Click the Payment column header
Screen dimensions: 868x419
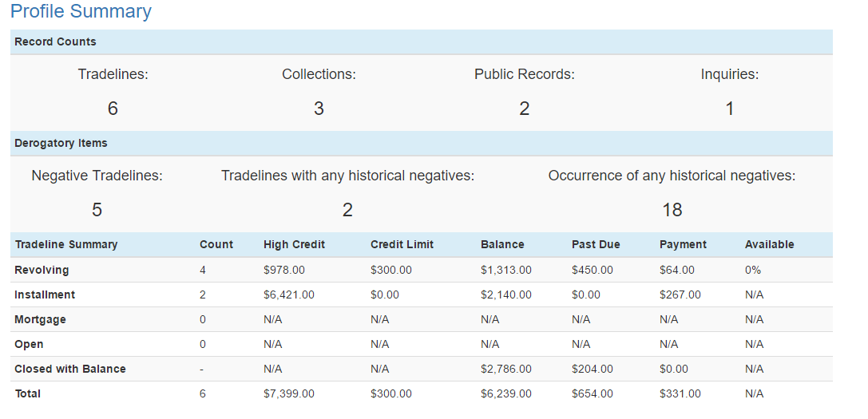click(x=683, y=245)
